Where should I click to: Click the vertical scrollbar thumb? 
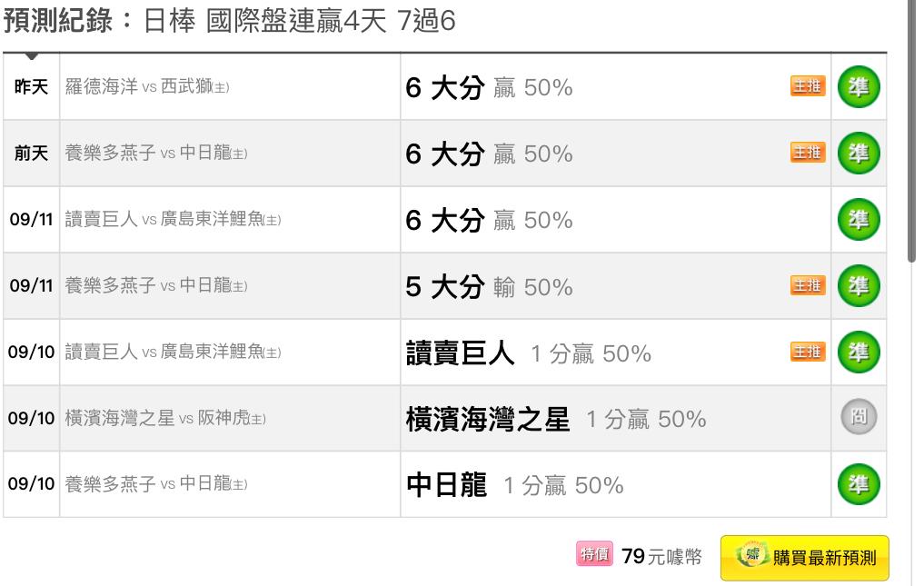point(911,133)
